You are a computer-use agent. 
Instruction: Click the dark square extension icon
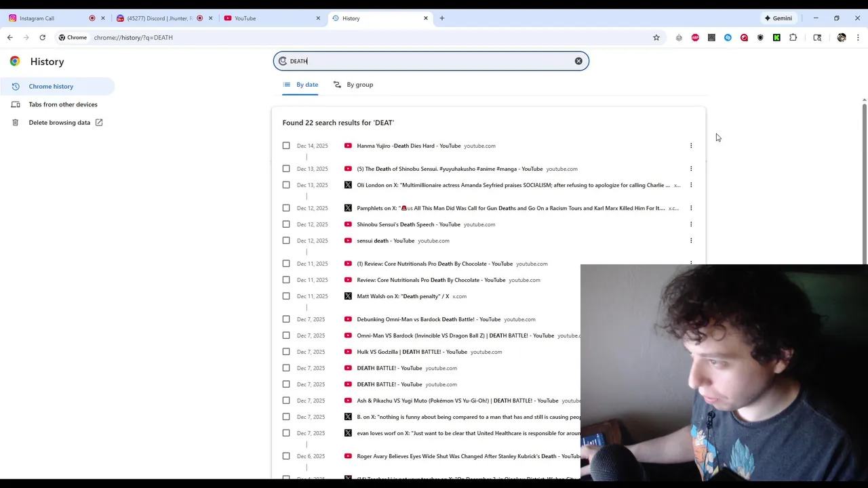tap(711, 37)
